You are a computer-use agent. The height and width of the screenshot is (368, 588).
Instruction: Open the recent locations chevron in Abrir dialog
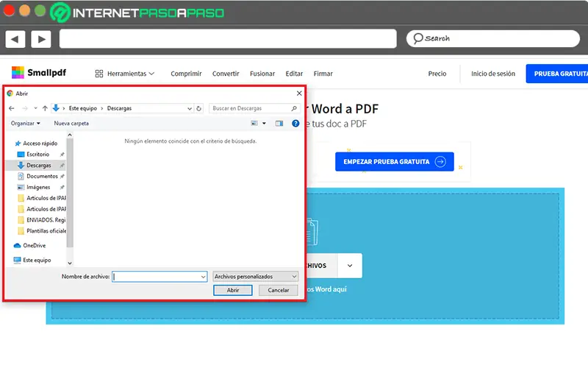tap(35, 108)
